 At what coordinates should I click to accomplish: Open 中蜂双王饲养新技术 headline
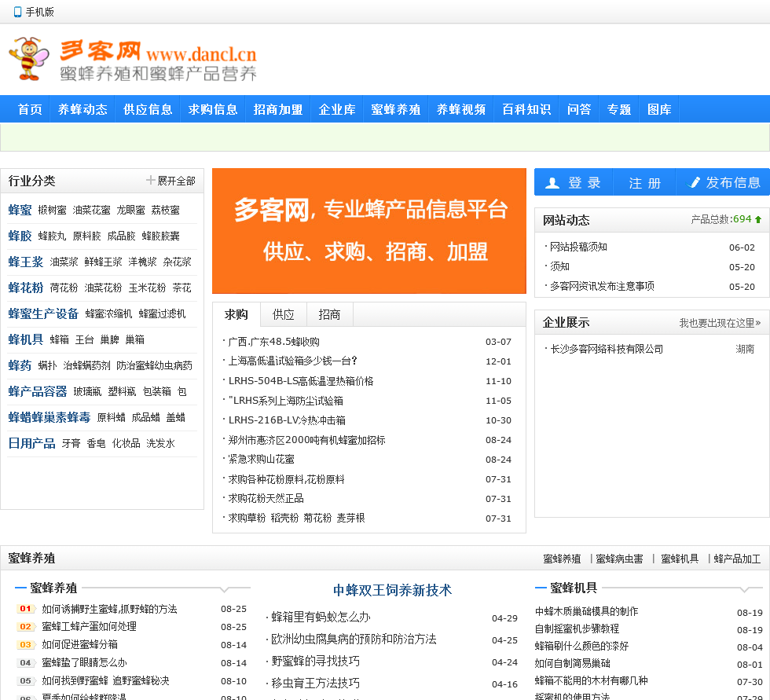392,590
